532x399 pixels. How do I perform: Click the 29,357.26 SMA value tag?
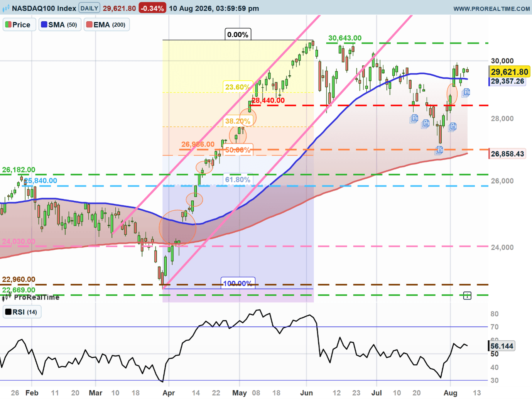coord(507,81)
